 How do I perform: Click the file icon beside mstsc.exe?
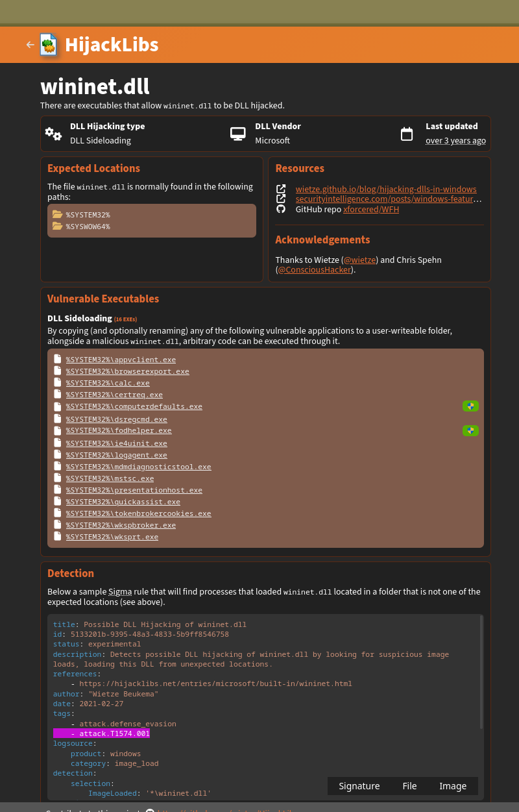click(57, 478)
